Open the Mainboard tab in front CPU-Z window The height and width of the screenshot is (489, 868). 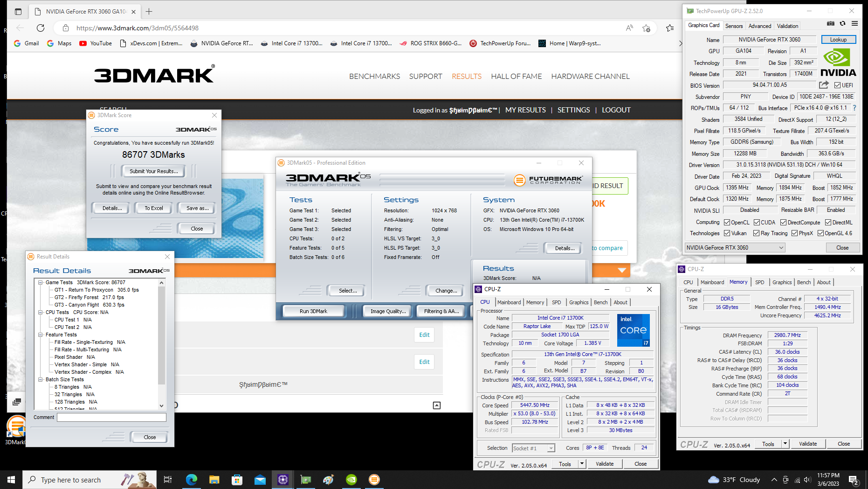click(x=509, y=302)
